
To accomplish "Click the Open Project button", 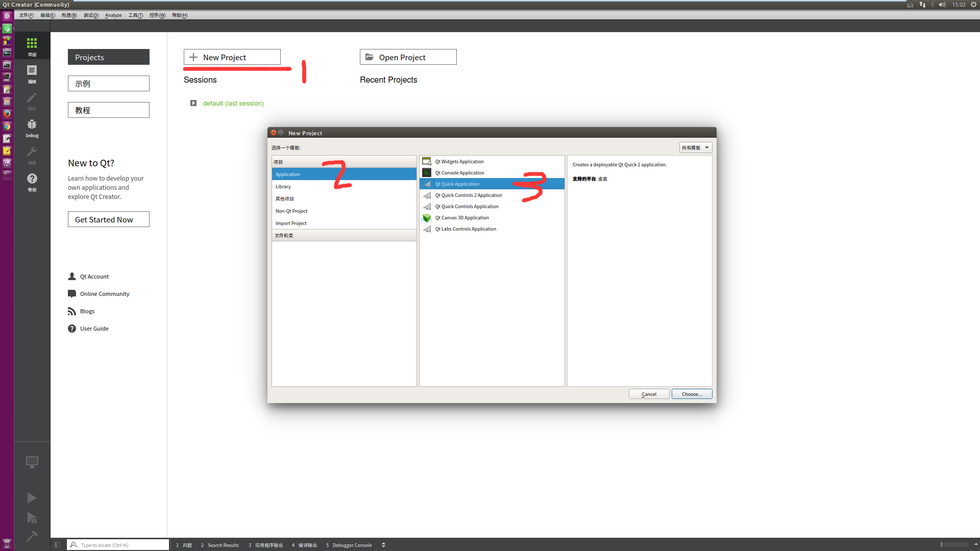I will 408,57.
